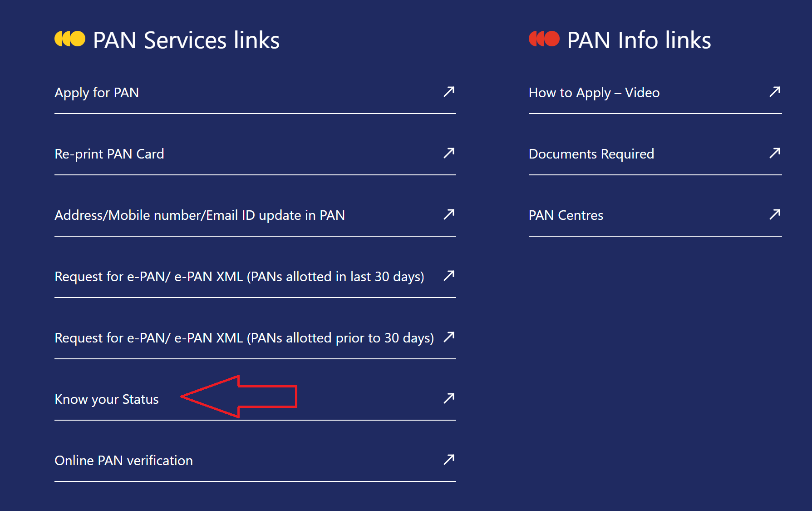Open the Re-print PAN Card link
Image resolution: width=812 pixels, height=511 pixels.
click(x=109, y=154)
